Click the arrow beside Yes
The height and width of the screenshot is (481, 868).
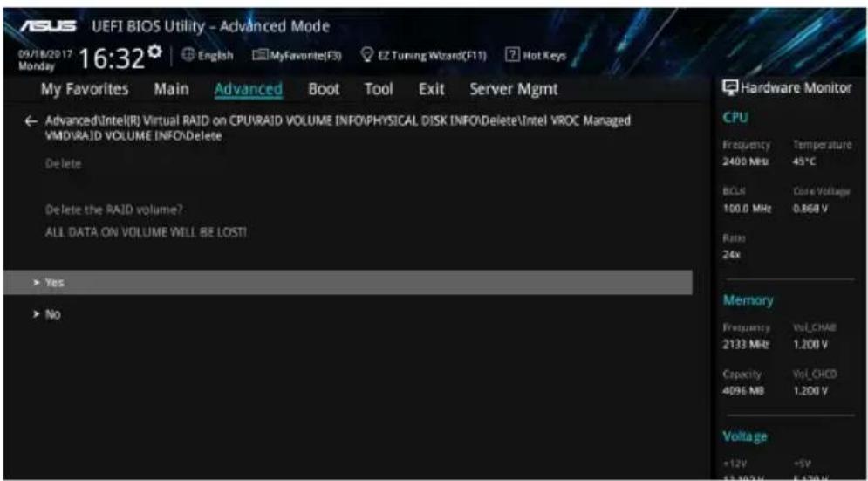[x=37, y=283]
